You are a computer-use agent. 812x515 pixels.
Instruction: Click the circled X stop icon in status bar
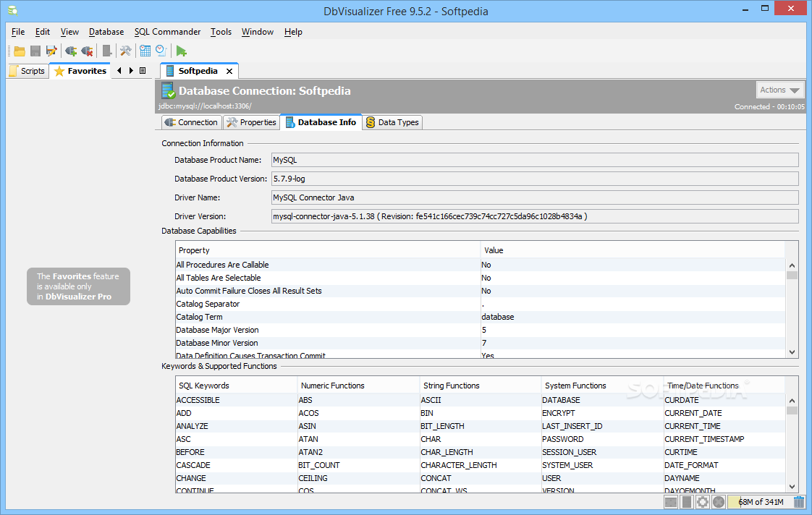(x=719, y=501)
